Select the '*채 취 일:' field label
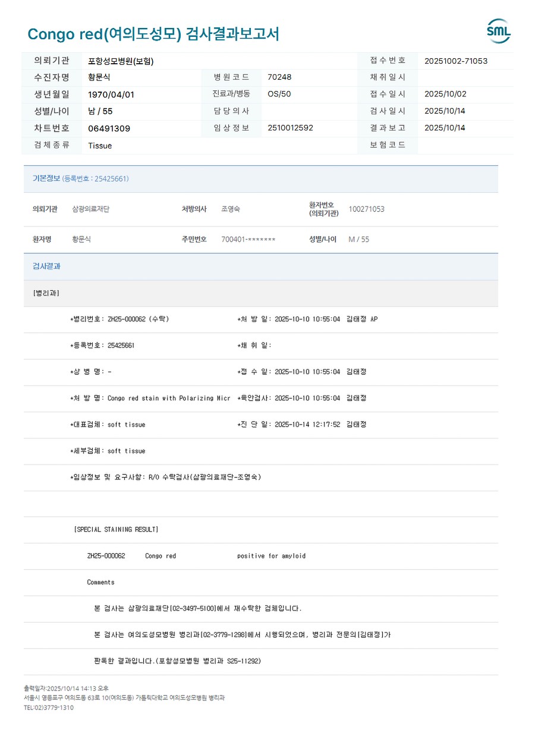The width and height of the screenshot is (535, 756). pos(254,346)
